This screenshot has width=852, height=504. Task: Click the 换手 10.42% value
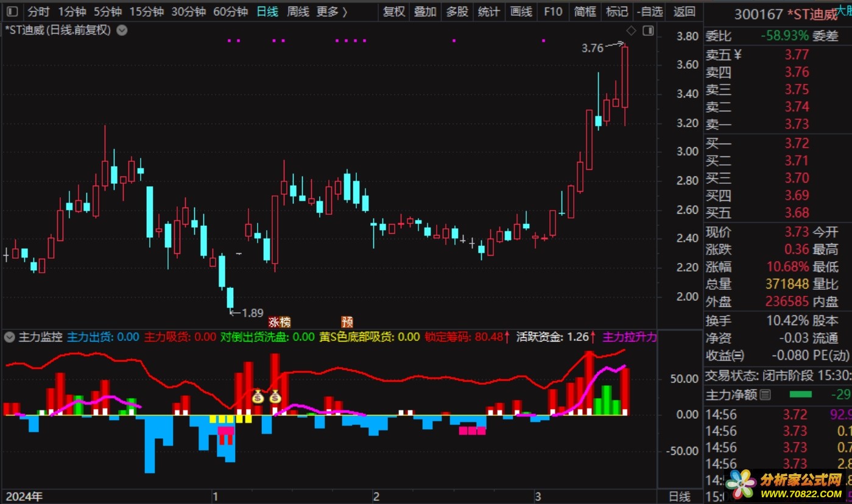point(787,321)
